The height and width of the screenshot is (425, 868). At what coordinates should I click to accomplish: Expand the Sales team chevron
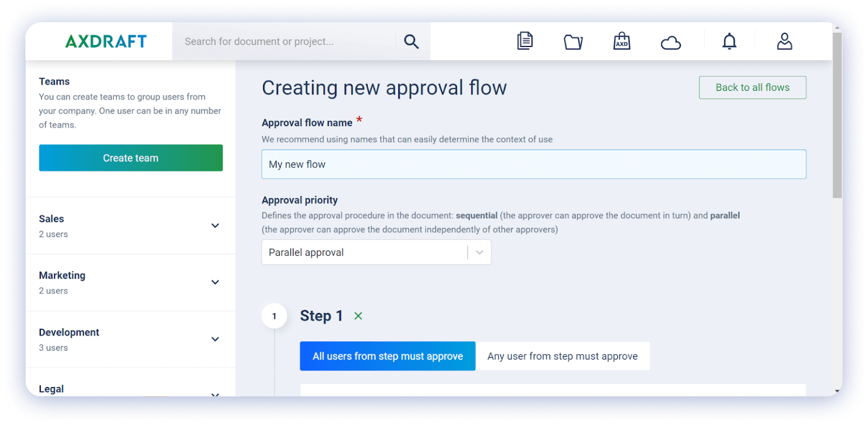click(215, 226)
